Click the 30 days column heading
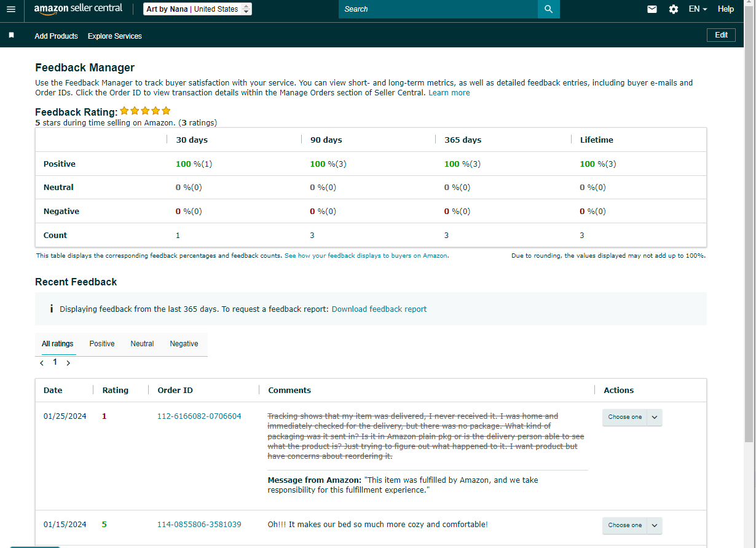756x548 pixels. pos(192,140)
